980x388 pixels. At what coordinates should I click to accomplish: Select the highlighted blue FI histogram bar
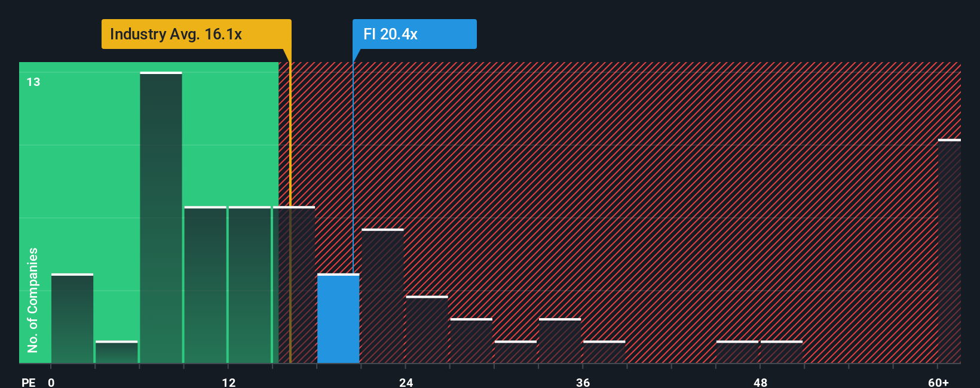(338, 318)
